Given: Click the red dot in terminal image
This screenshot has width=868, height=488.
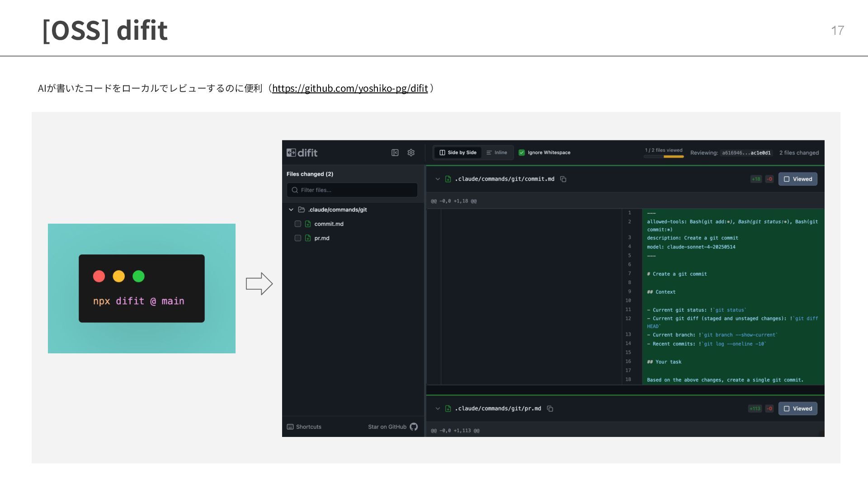Looking at the screenshot, I should (x=99, y=276).
